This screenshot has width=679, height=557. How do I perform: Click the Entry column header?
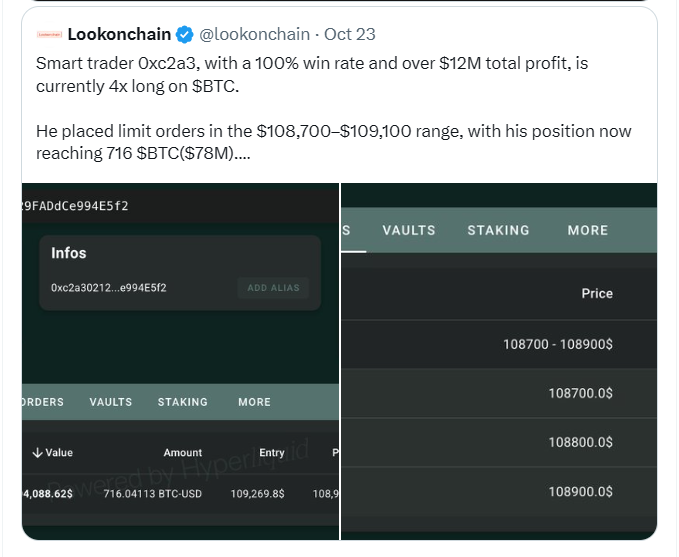pos(271,453)
